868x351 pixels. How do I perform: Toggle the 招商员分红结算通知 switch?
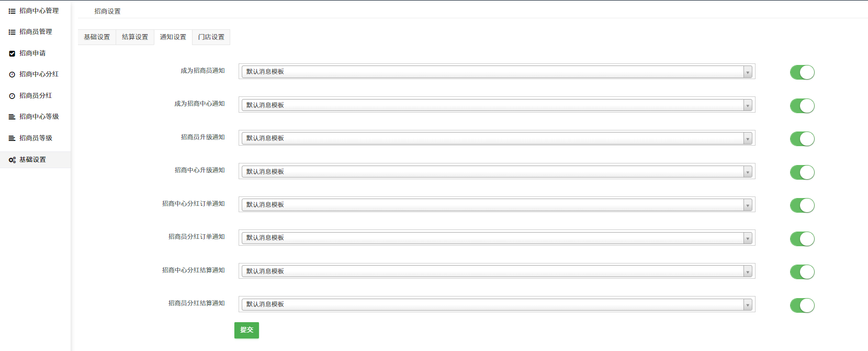802,305
